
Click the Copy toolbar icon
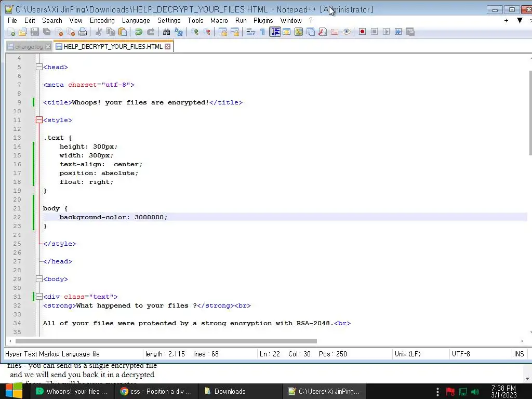tap(111, 32)
